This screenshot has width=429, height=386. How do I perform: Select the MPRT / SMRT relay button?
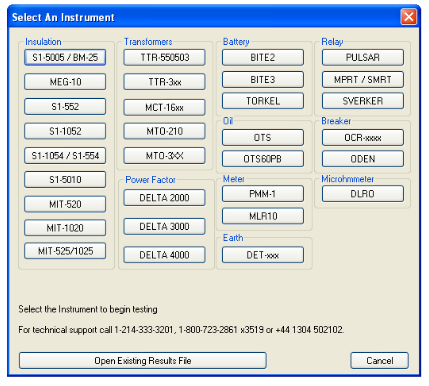tap(363, 79)
